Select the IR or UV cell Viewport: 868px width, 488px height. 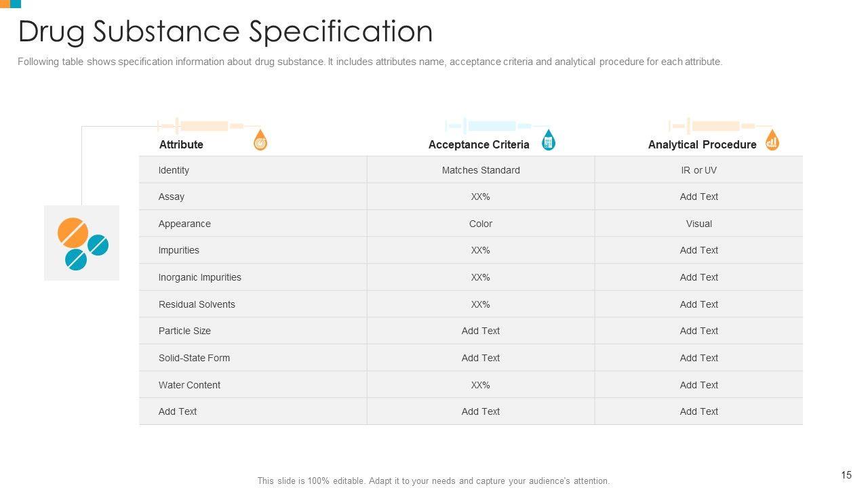coord(698,170)
